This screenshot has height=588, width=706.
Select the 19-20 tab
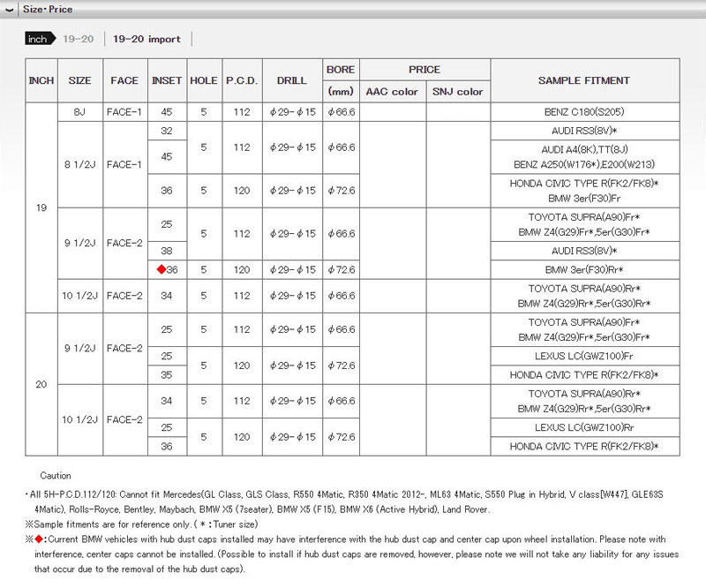79,39
